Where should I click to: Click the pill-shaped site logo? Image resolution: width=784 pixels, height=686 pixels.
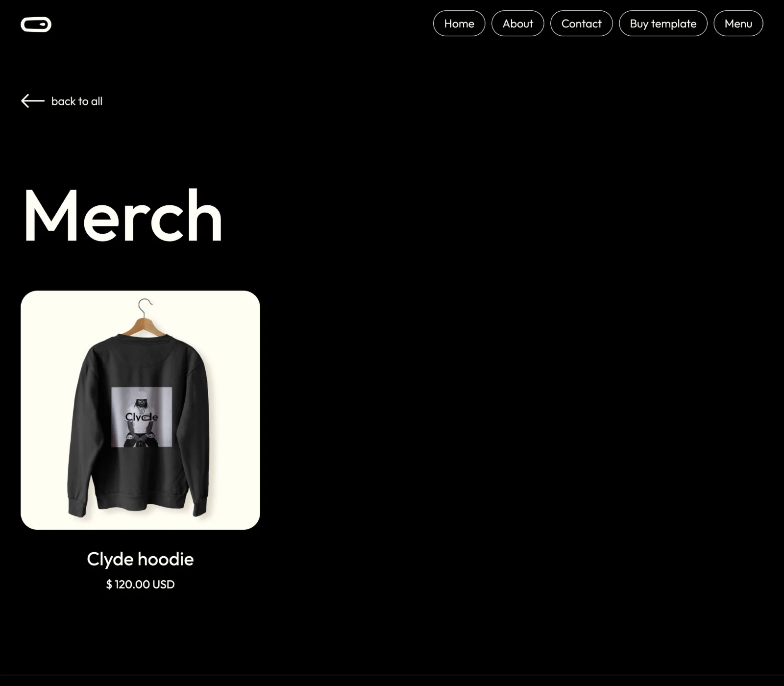(x=36, y=24)
